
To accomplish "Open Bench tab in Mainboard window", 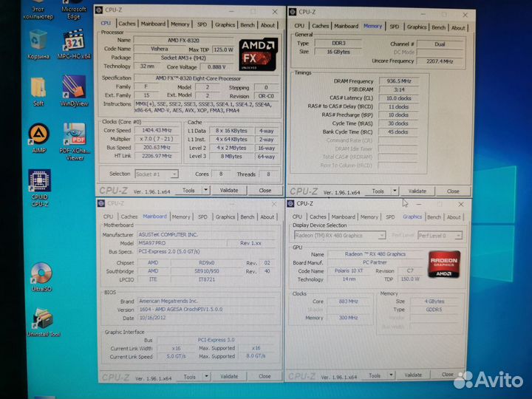I will coord(248,216).
